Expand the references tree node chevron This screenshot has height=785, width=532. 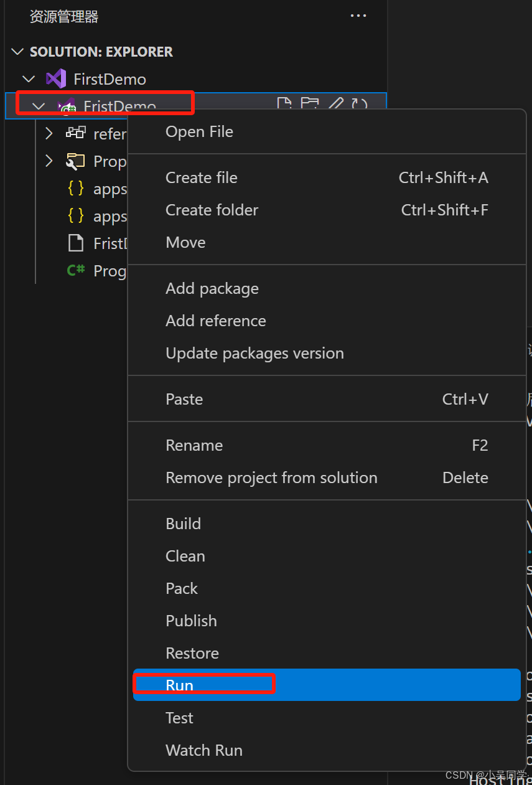click(x=49, y=133)
